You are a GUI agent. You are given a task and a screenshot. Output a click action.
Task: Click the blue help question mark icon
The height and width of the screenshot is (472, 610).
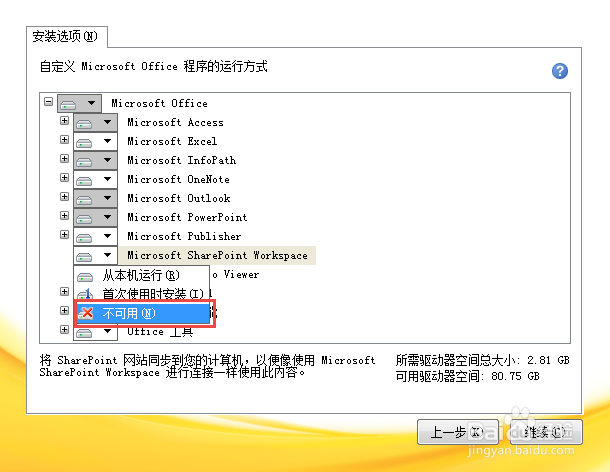coord(559,71)
